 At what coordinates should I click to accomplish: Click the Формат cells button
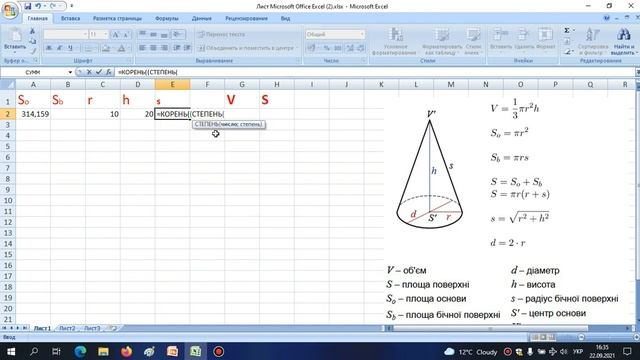(546, 39)
